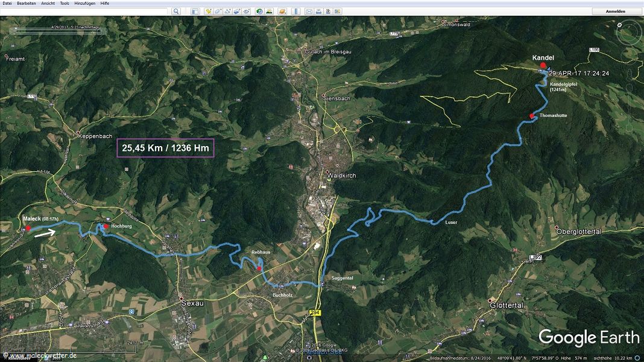Click the Kandel red placemark
The width and height of the screenshot is (644, 362).
[x=543, y=65]
